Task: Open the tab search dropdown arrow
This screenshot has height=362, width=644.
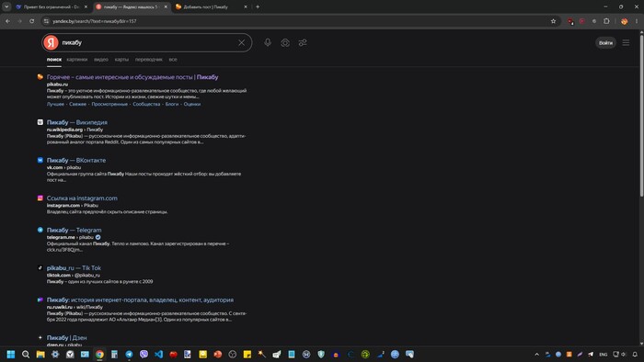Action: pyautogui.click(x=6, y=6)
